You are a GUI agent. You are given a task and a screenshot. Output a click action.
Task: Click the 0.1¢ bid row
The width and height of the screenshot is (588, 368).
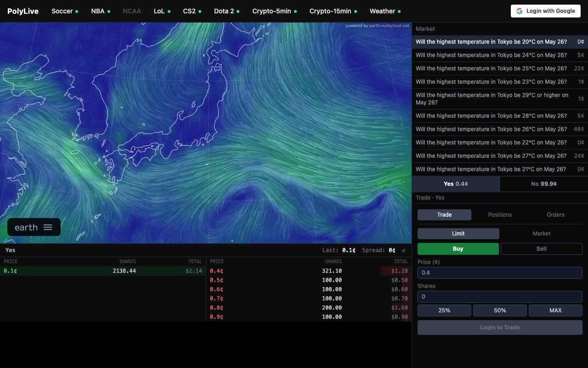[103, 271]
